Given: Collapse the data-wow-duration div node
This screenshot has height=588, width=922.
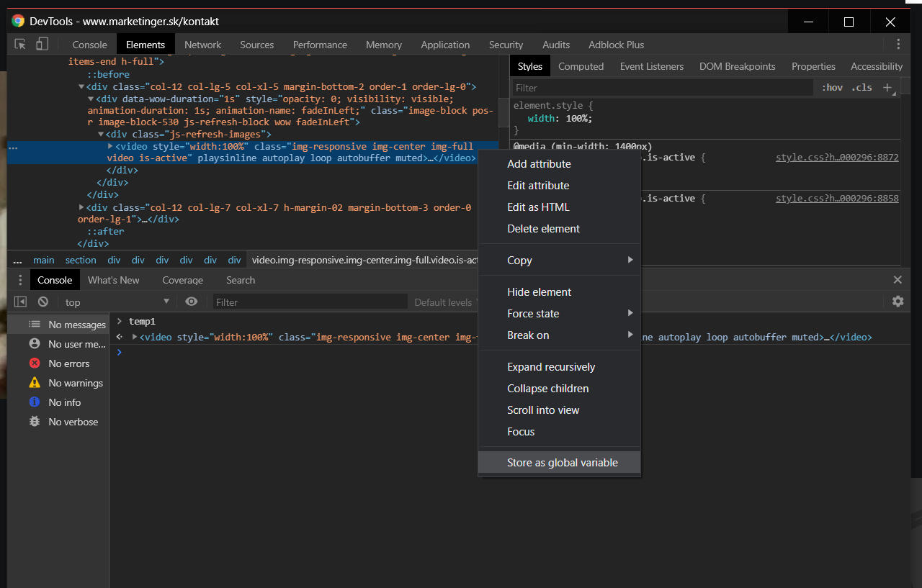Looking at the screenshot, I should (x=91, y=99).
